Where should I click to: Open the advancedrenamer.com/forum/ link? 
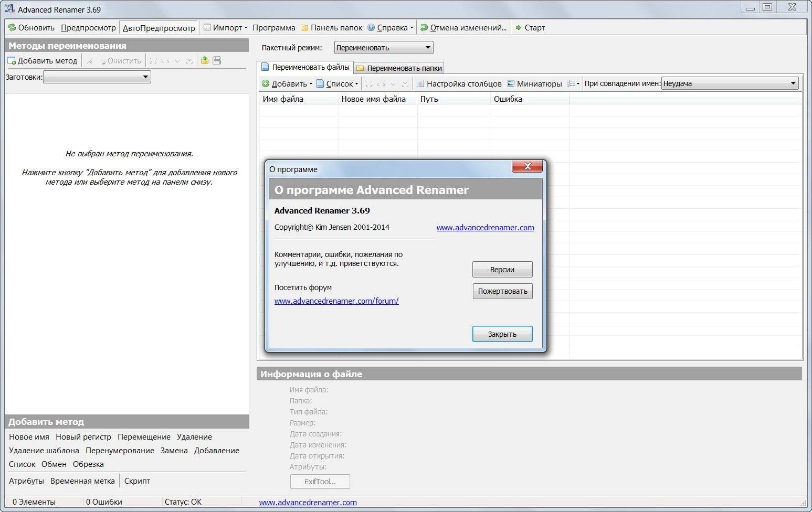click(336, 301)
